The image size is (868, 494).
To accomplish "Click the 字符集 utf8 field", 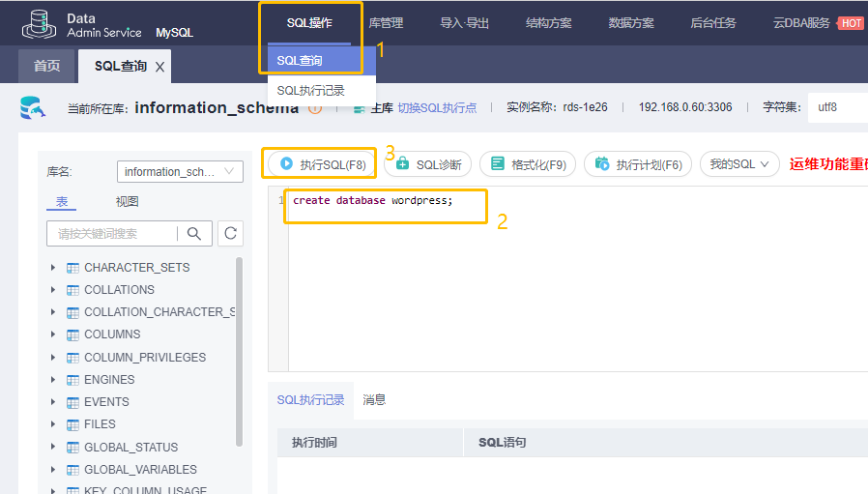I will click(838, 107).
